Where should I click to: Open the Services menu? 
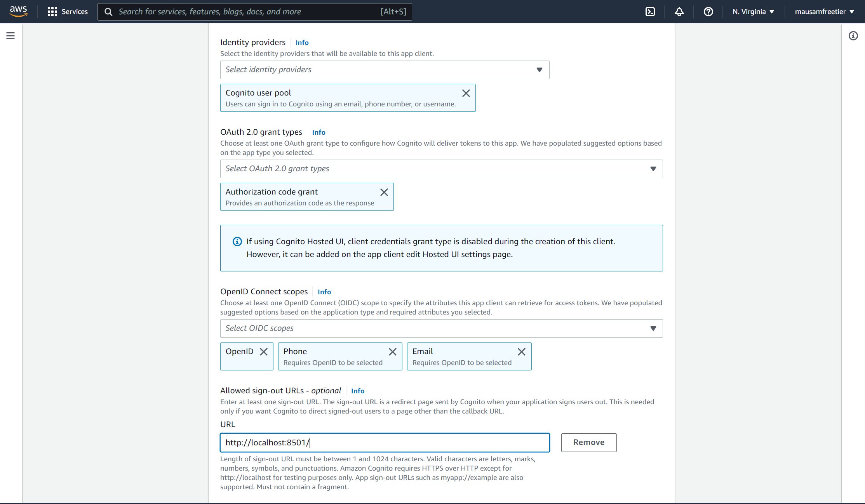68,12
